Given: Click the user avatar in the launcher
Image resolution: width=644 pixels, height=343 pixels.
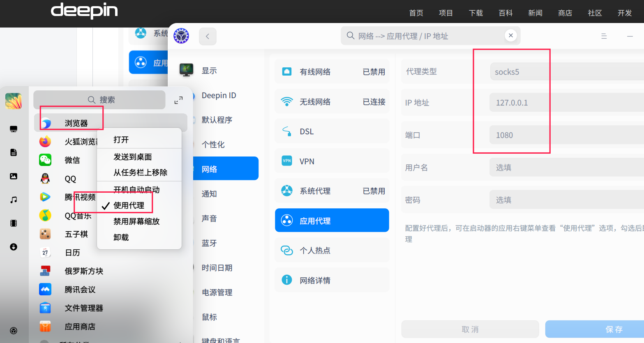Looking at the screenshot, I should pos(14,101).
